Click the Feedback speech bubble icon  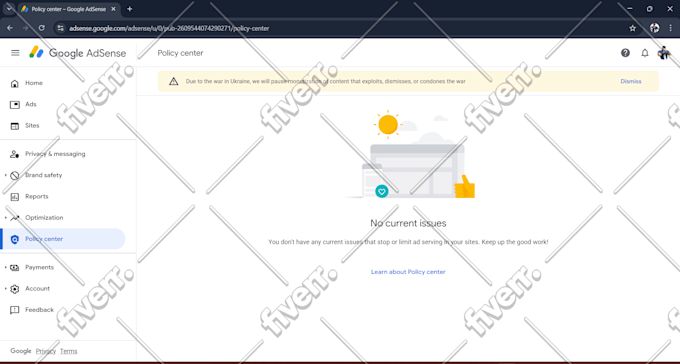[x=15, y=310]
